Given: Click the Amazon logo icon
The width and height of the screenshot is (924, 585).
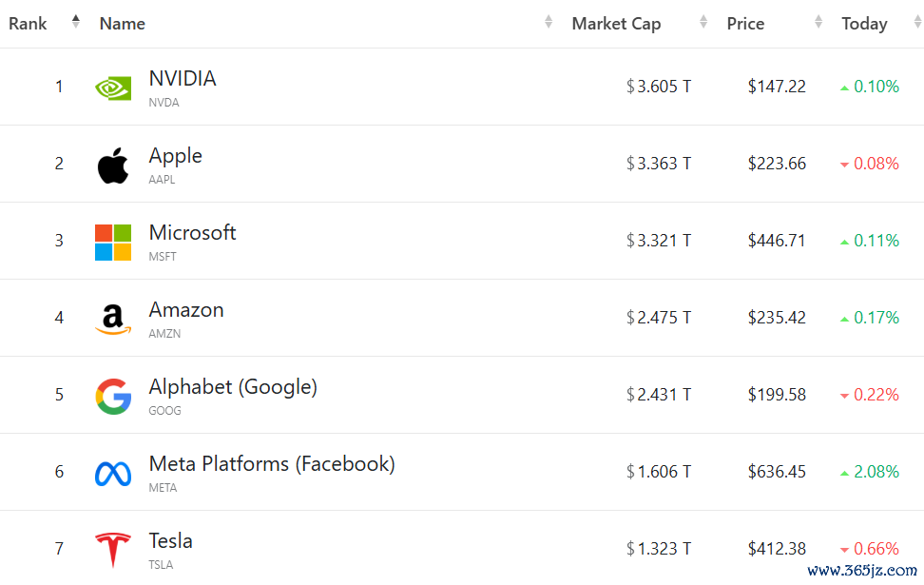Looking at the screenshot, I should [x=113, y=320].
